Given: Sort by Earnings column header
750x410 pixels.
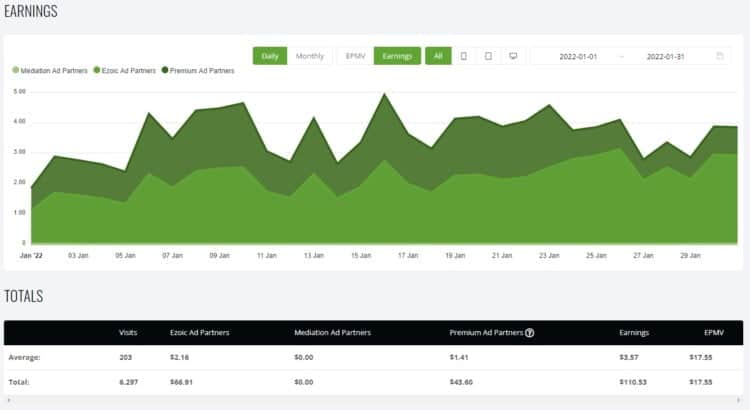Looking at the screenshot, I should click(634, 332).
